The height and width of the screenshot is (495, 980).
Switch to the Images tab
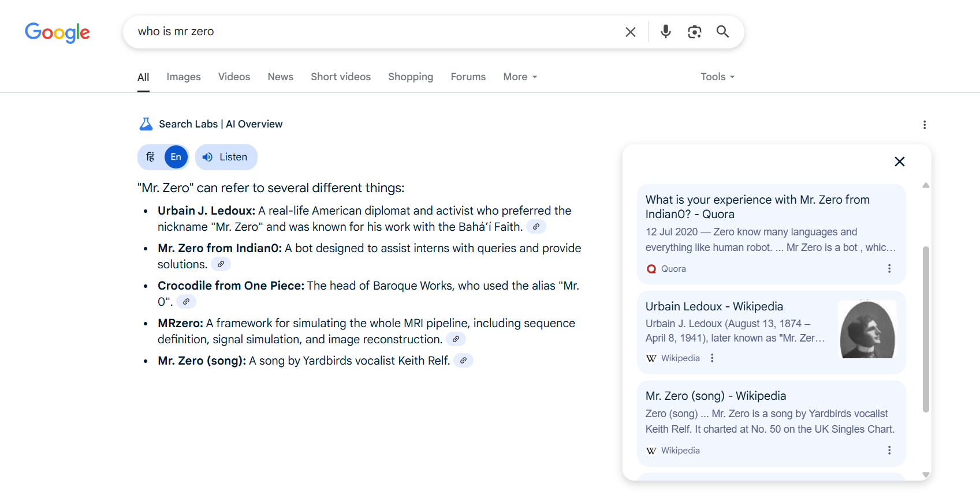point(184,77)
